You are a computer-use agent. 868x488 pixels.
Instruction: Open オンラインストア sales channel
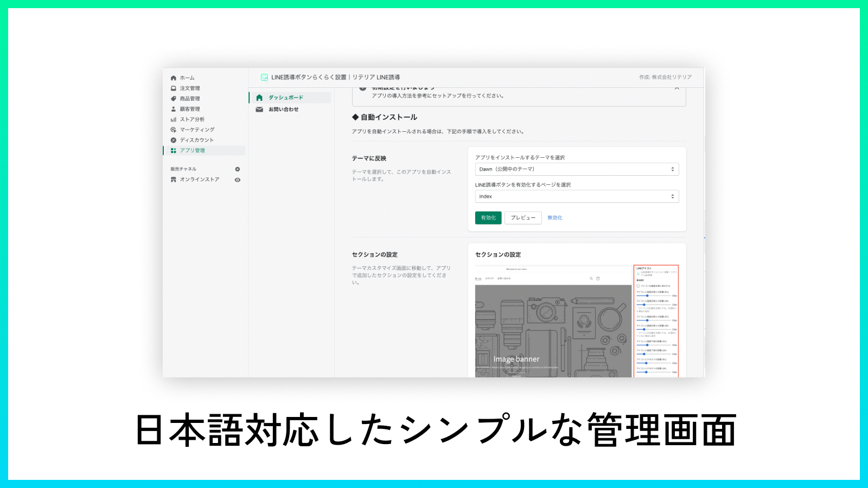(200, 179)
